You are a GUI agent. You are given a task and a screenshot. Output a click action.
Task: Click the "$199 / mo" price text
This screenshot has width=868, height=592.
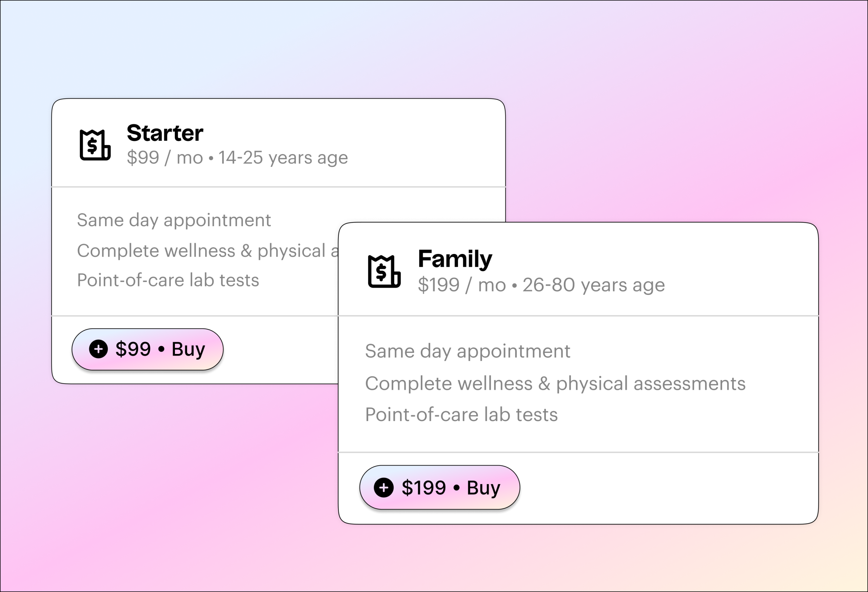pos(462,285)
